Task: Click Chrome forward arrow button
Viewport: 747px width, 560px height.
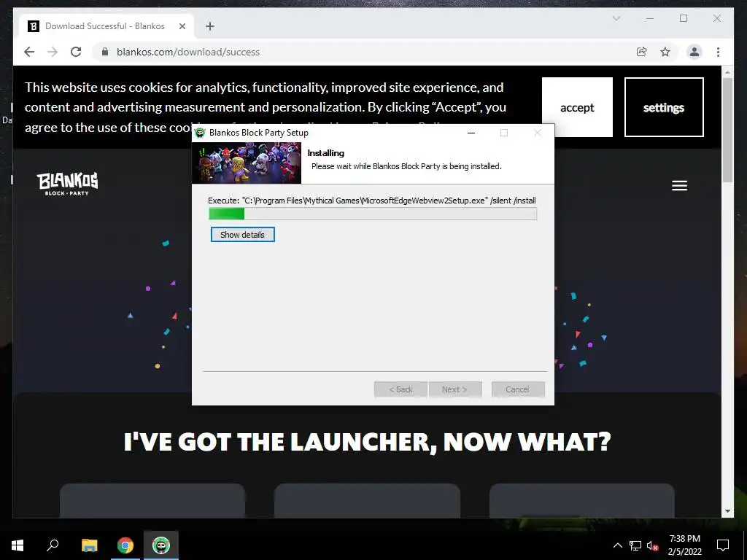Action: [53, 52]
